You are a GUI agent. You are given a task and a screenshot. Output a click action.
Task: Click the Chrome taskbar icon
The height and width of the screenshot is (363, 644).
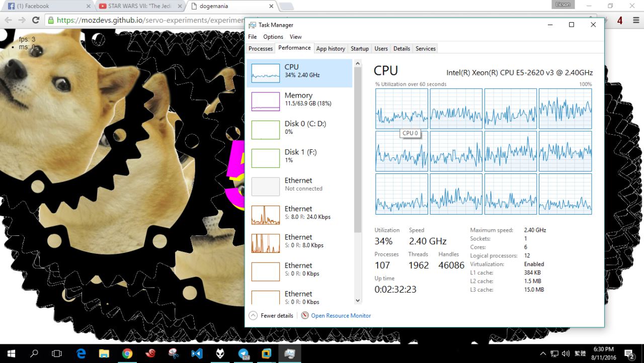[127, 353]
